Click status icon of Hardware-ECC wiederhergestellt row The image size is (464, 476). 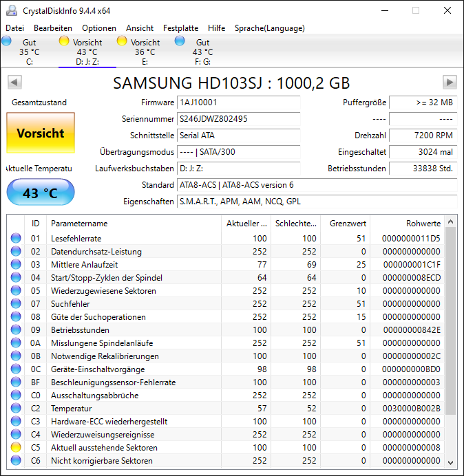pos(16,421)
